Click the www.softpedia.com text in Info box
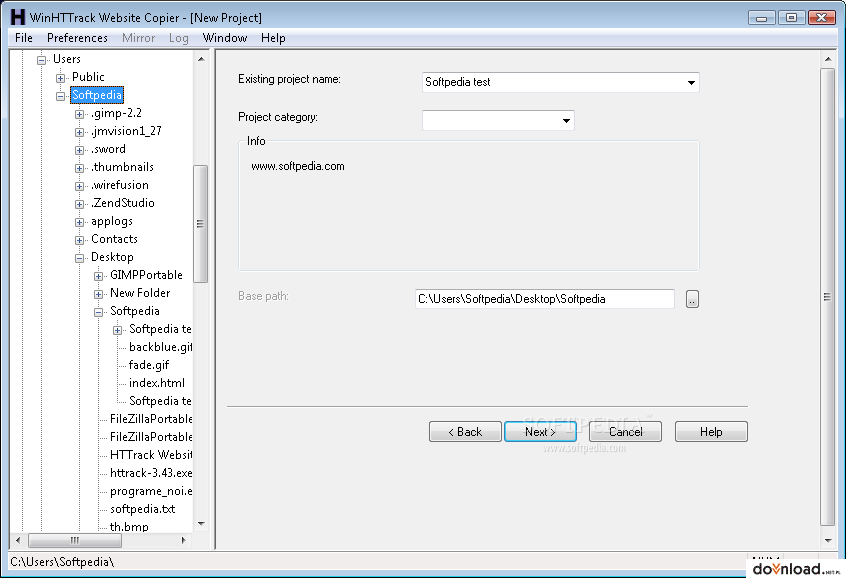Screen dimensions: 846x578 [298, 166]
